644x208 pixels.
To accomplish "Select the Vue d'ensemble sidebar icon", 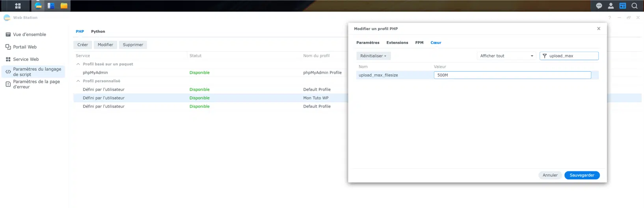I will [8, 34].
